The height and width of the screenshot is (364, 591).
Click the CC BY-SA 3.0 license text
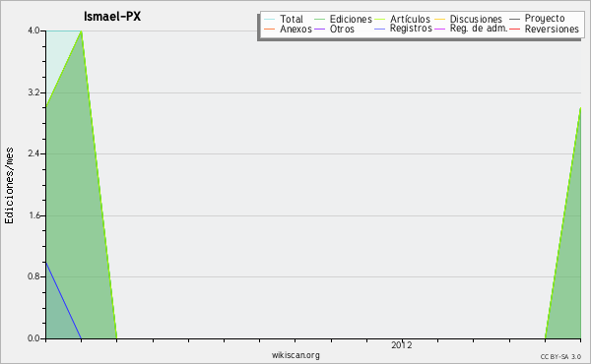tap(560, 357)
